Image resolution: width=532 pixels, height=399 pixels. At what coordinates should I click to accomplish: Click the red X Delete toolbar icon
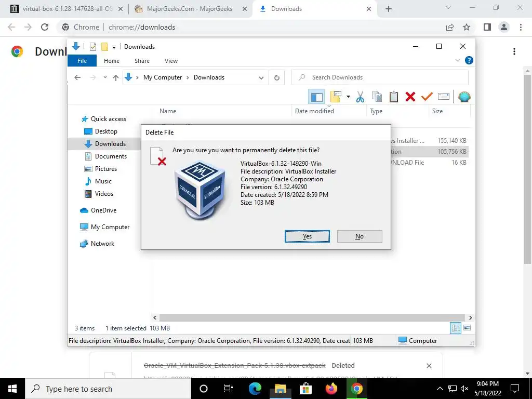point(410,97)
